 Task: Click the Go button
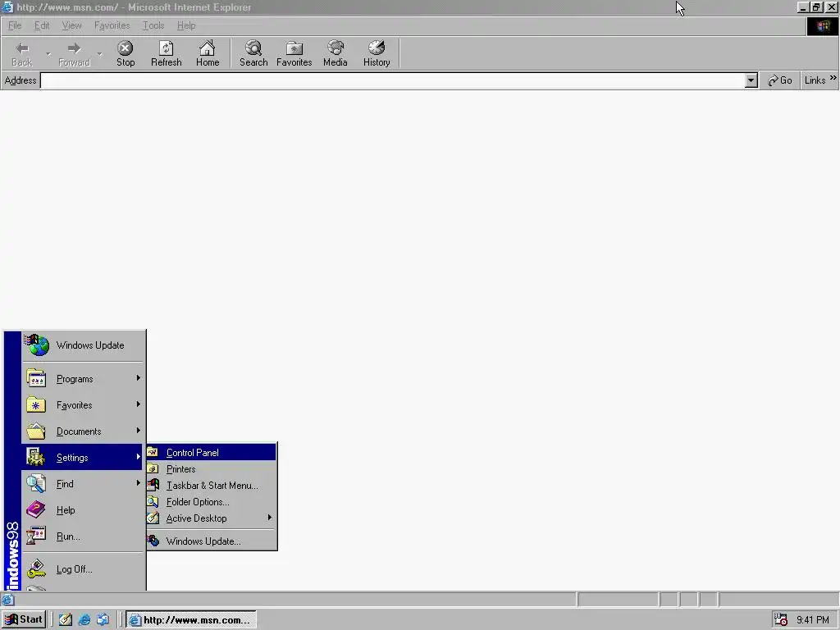click(780, 80)
